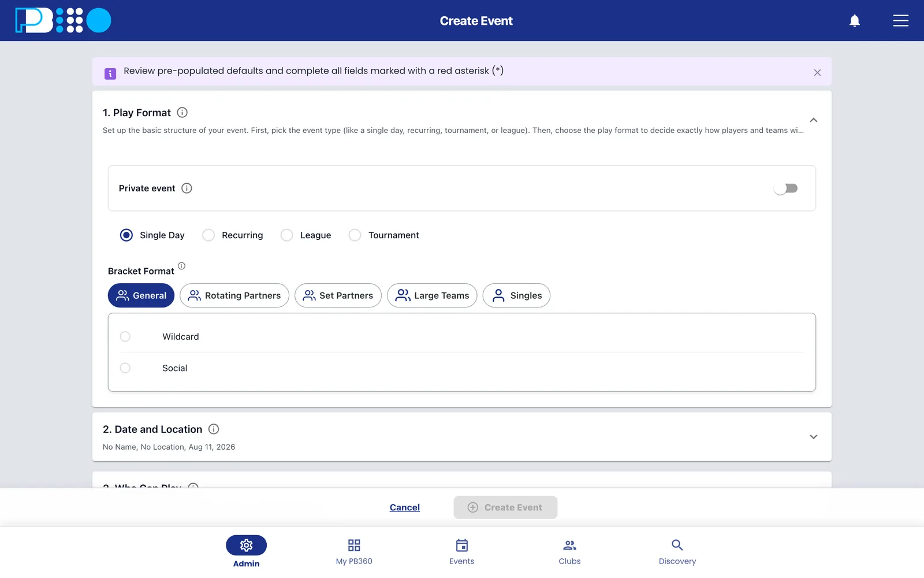Screen dimensions: 924x578
Task: Select the Single Day event type
Action: (x=126, y=235)
